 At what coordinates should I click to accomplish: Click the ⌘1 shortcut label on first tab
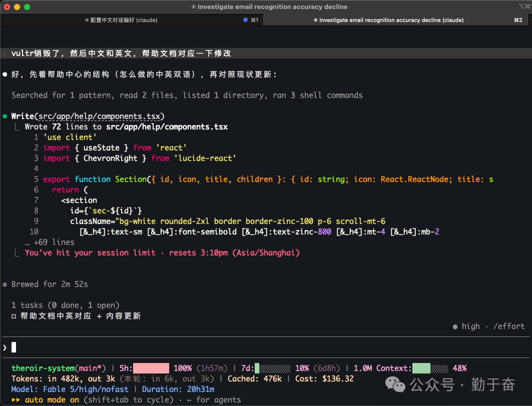[x=254, y=20]
